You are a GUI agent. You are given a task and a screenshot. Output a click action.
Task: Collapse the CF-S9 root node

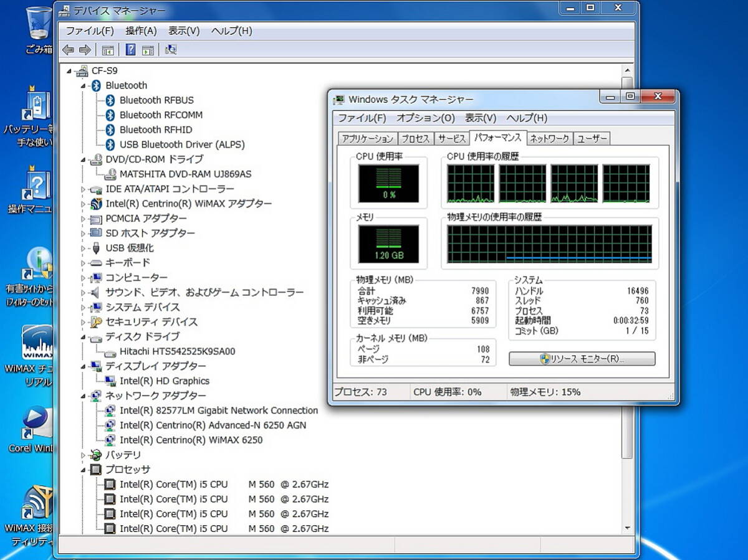tap(69, 71)
